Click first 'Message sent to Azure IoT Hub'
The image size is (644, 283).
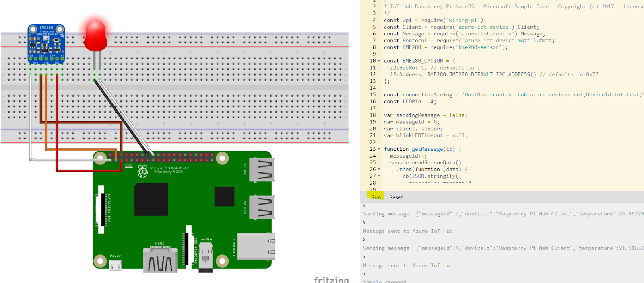[x=408, y=231]
